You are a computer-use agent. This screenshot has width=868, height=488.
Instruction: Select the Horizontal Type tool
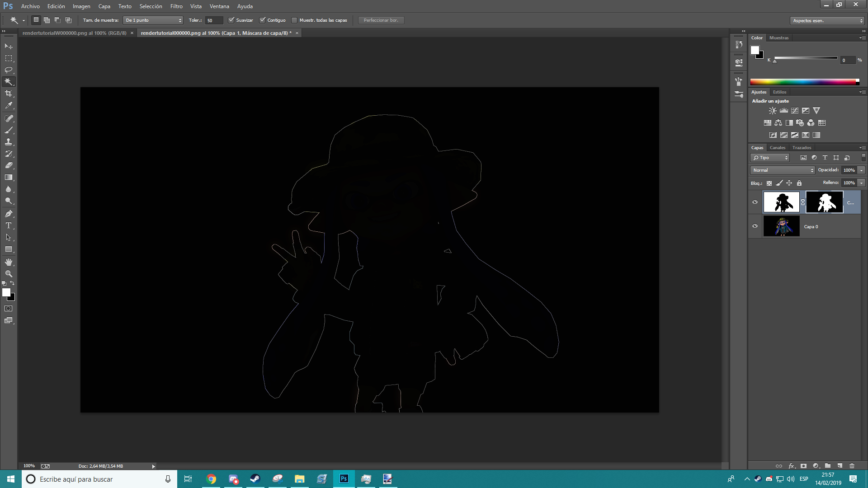[x=9, y=225]
